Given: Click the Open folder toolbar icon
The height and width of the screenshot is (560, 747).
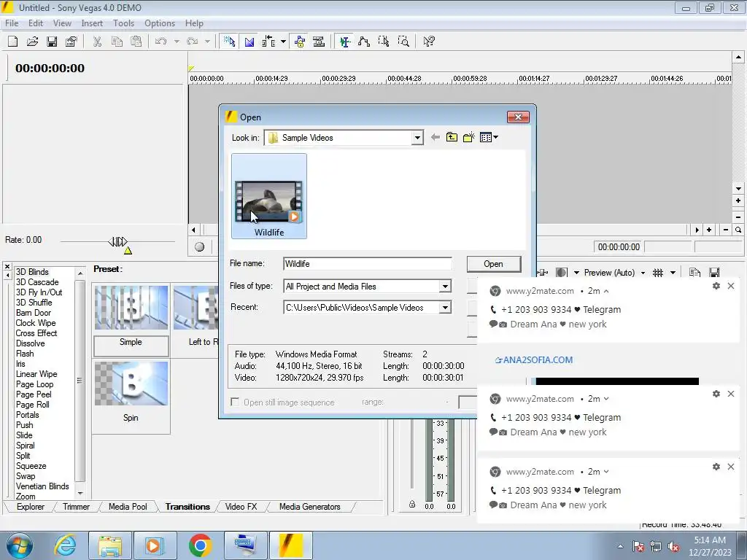Looking at the screenshot, I should pos(32,42).
